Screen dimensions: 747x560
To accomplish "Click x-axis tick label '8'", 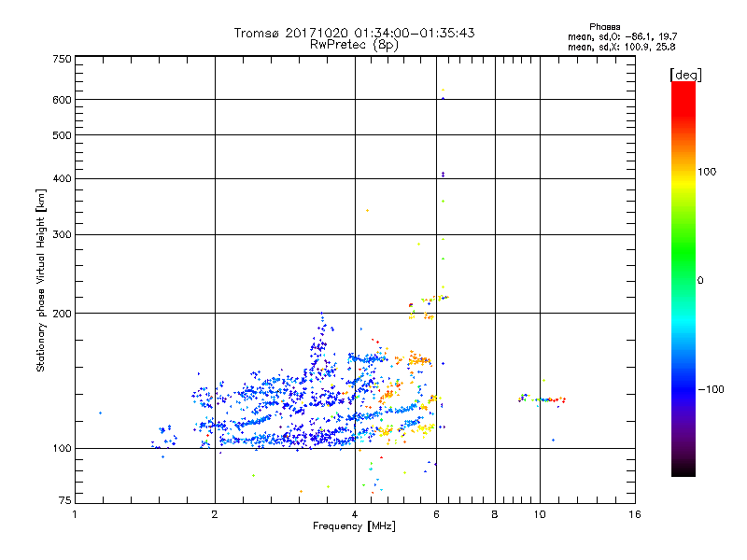I will 495,514.
